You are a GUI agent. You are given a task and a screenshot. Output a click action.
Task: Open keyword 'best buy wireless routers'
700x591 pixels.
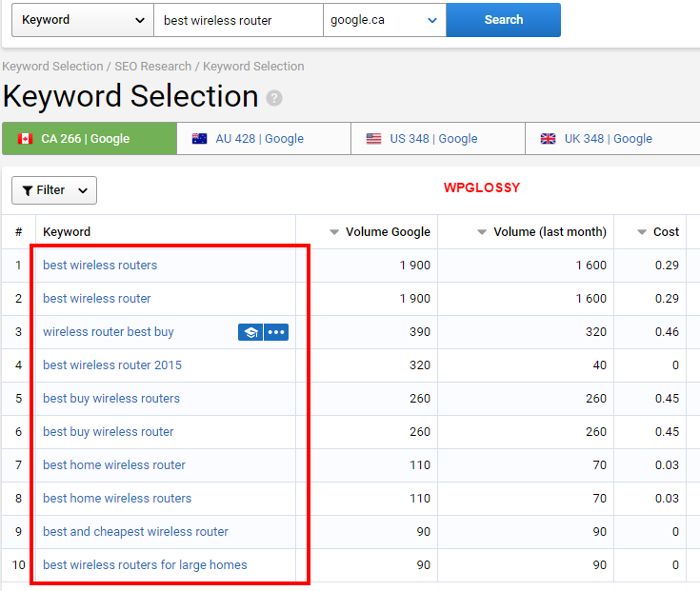pyautogui.click(x=111, y=399)
